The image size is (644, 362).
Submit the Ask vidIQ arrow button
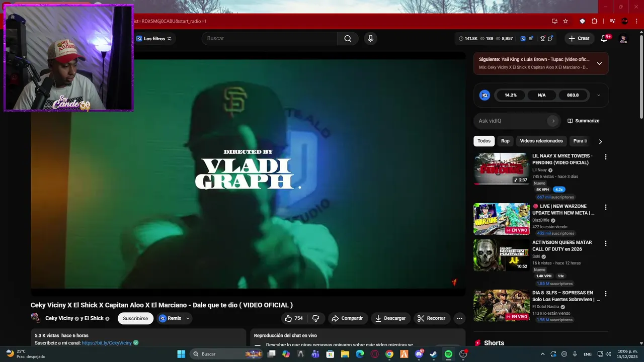pos(553,121)
